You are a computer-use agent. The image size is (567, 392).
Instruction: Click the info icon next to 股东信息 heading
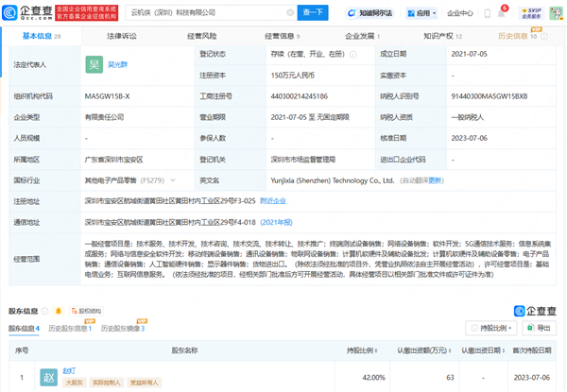click(x=44, y=311)
